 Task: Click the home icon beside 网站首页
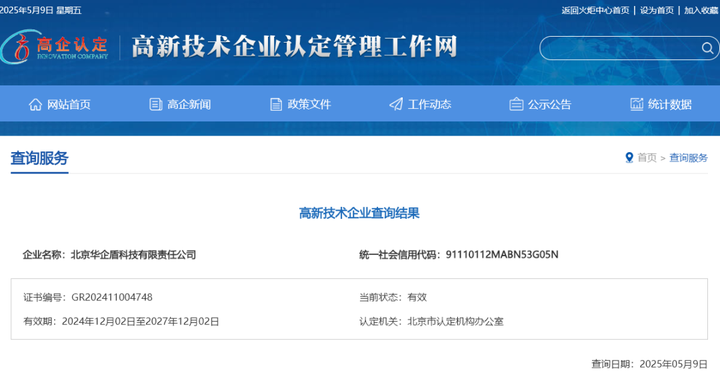pyautogui.click(x=35, y=105)
